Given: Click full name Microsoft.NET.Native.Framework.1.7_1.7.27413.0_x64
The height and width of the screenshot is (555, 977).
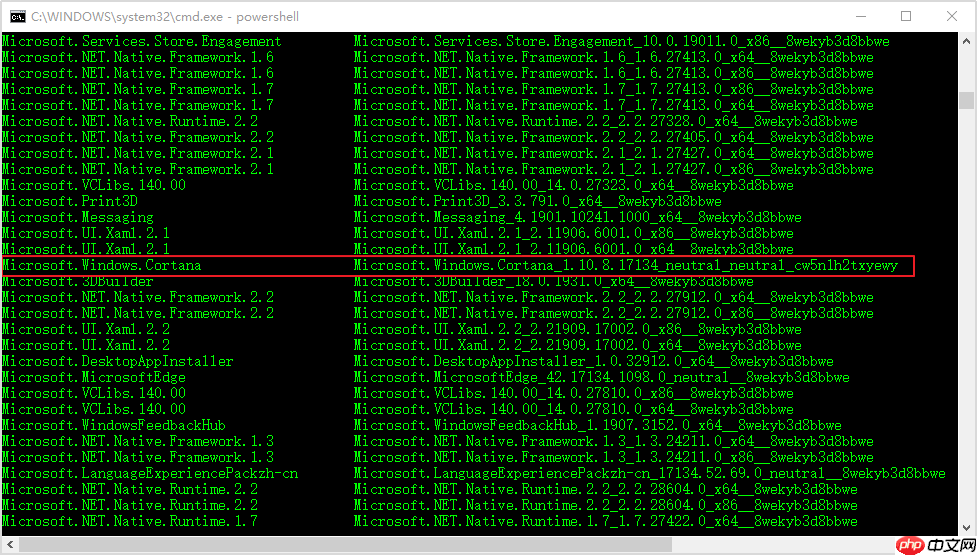Looking at the screenshot, I should pos(614,106).
